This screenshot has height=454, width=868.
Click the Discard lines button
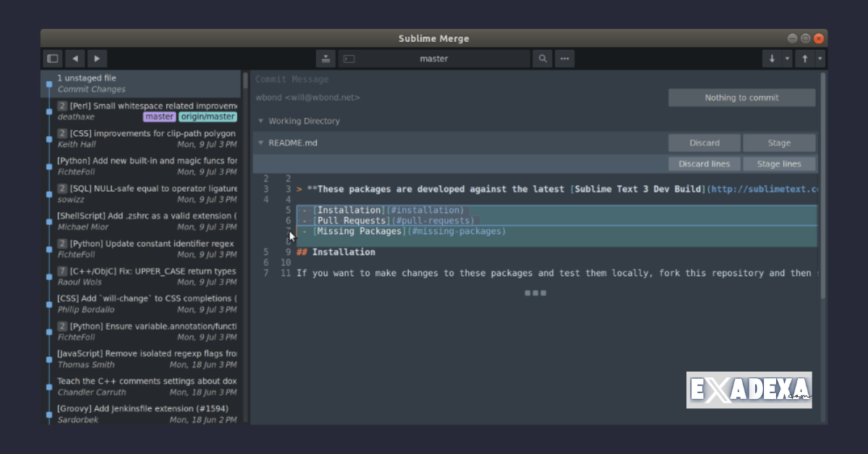703,163
